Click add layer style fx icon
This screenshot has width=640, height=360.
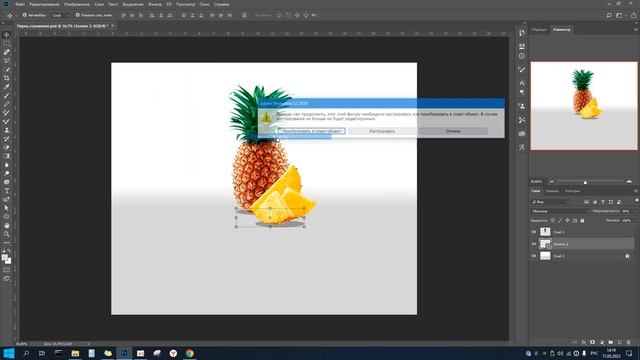[x=584, y=342]
